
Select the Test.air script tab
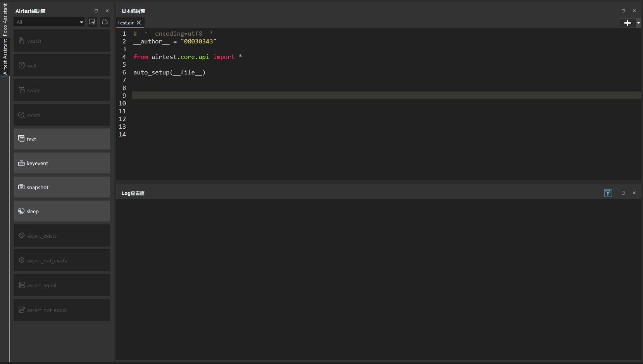[126, 23]
